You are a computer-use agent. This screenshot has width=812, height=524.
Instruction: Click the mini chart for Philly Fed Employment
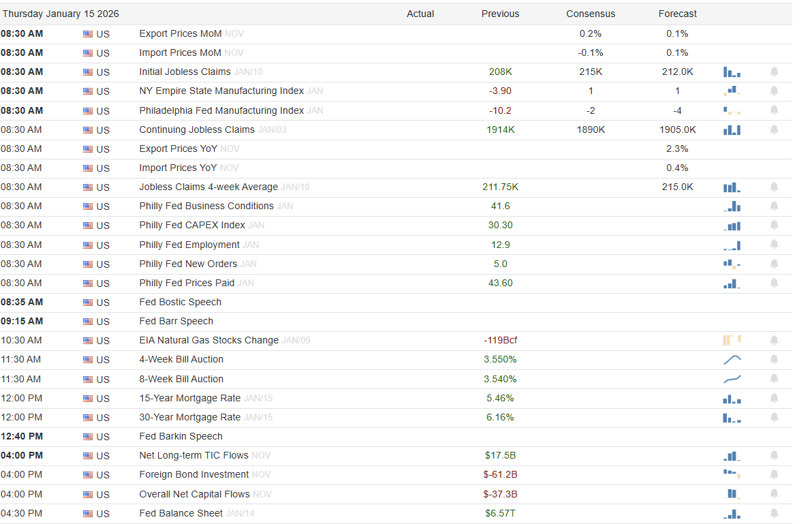pyautogui.click(x=732, y=245)
